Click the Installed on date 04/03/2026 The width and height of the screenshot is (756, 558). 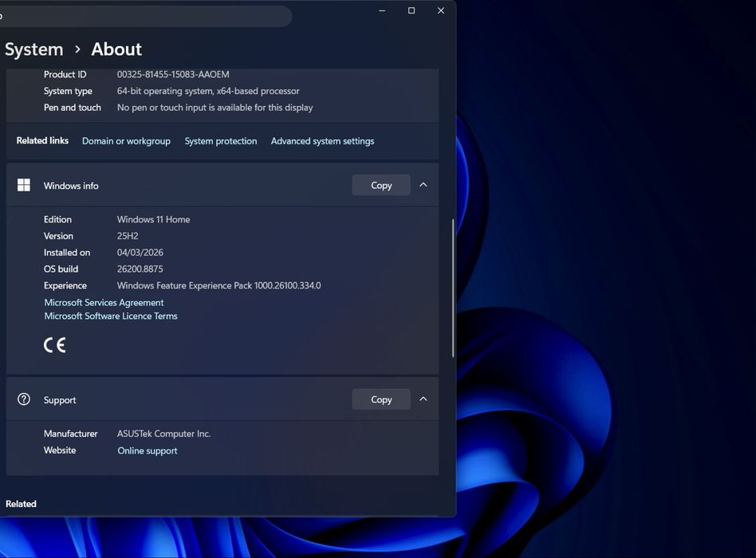point(140,253)
